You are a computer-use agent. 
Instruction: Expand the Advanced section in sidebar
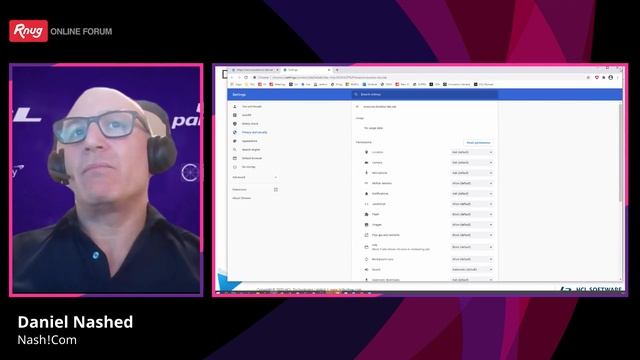pos(255,177)
